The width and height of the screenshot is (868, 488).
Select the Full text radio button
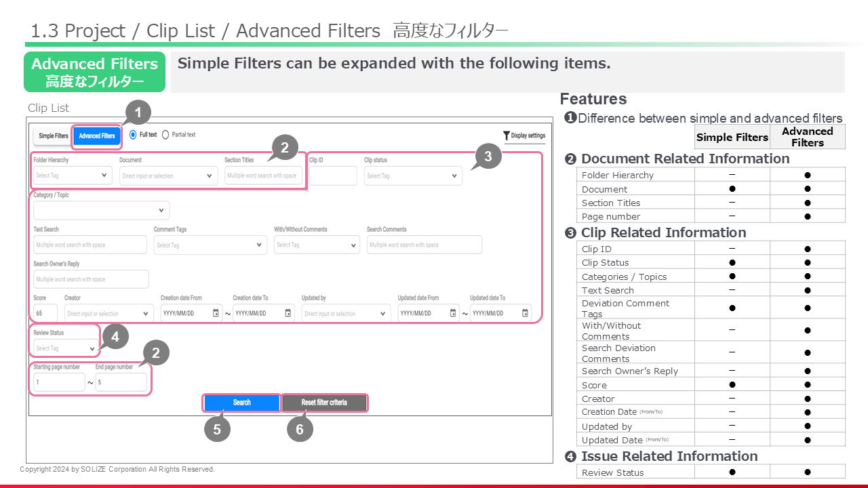click(x=133, y=135)
